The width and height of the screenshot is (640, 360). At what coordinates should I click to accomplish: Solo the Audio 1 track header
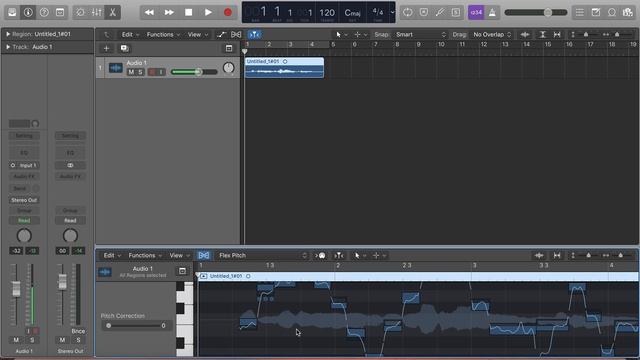click(140, 72)
